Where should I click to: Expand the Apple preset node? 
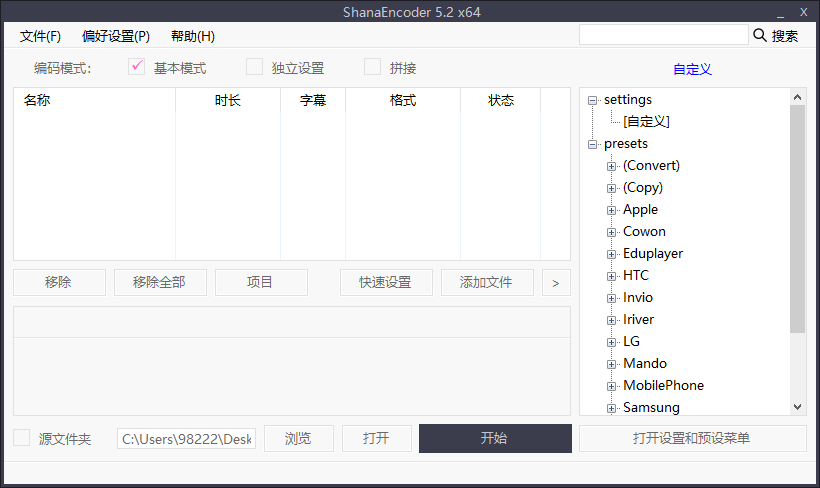click(612, 210)
